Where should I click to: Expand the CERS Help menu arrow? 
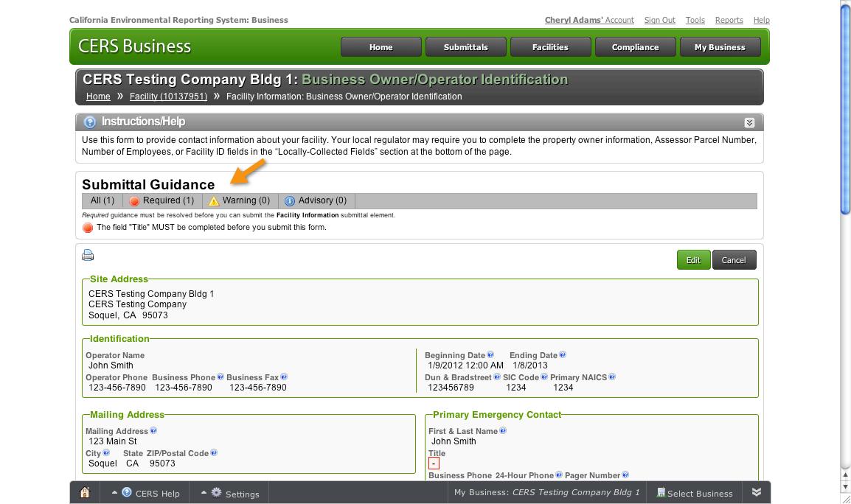tap(114, 493)
